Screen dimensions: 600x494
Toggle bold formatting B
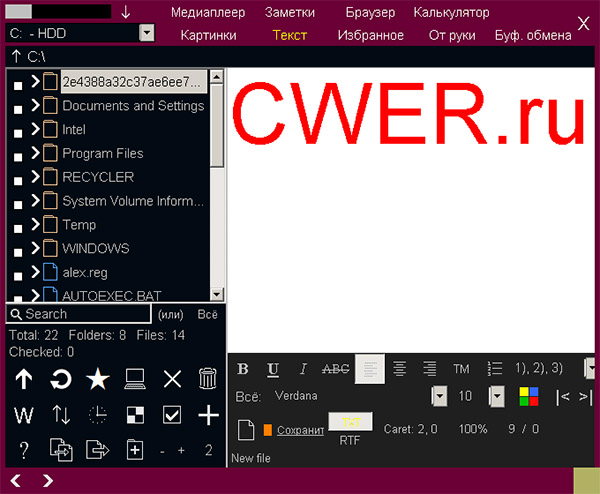(x=243, y=369)
